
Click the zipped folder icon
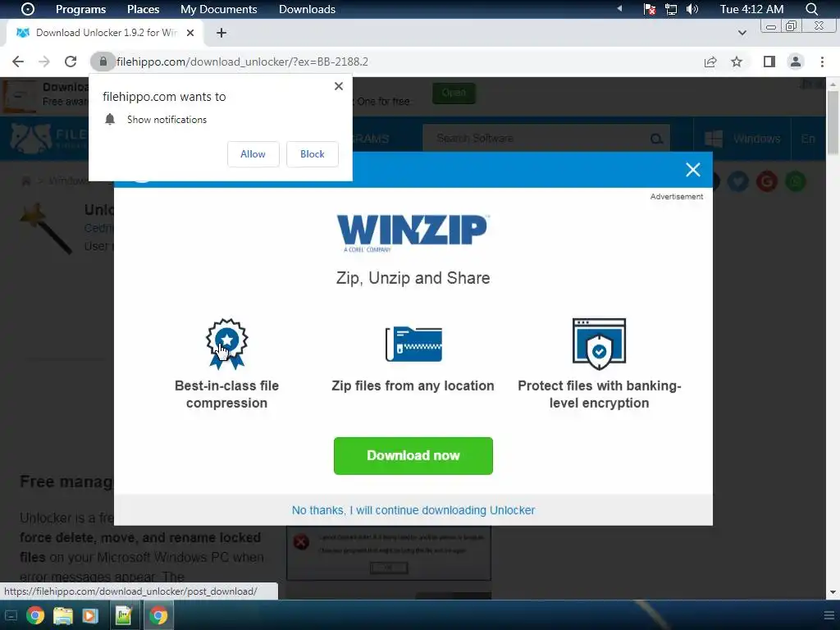pos(413,344)
